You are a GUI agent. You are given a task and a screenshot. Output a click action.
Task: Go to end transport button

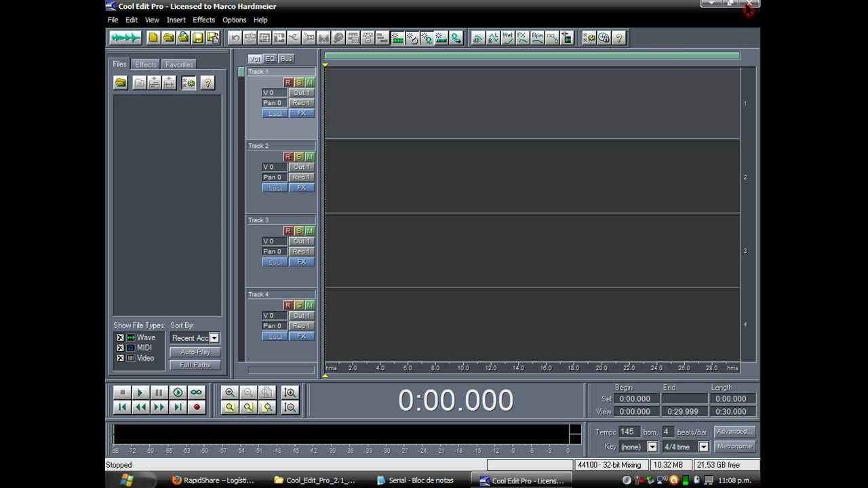coord(178,407)
